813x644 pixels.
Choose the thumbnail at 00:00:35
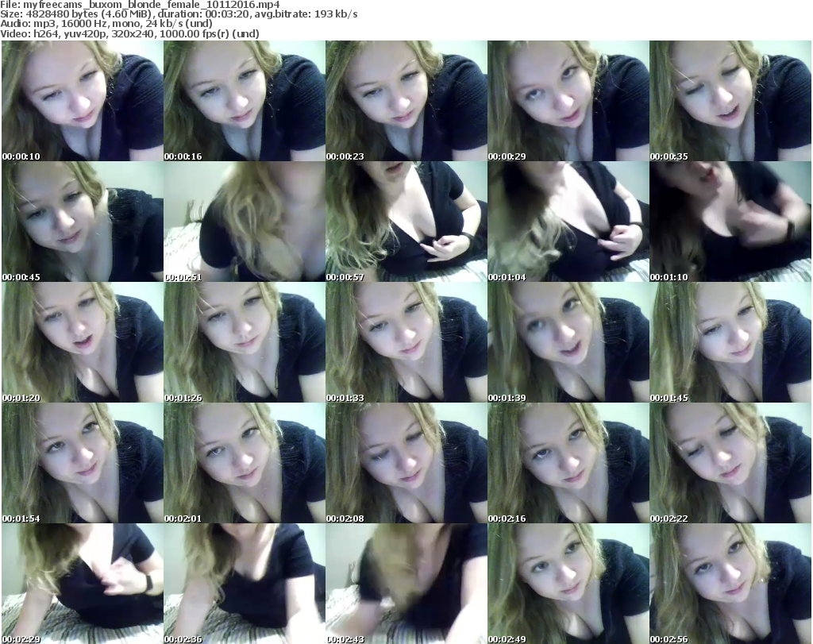[x=730, y=101]
